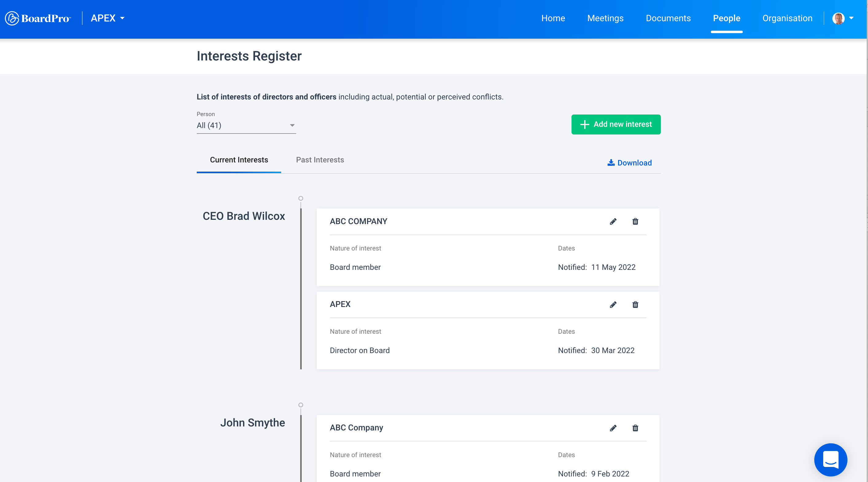868x482 pixels.
Task: Expand the Person filter dropdown
Action: 292,125
